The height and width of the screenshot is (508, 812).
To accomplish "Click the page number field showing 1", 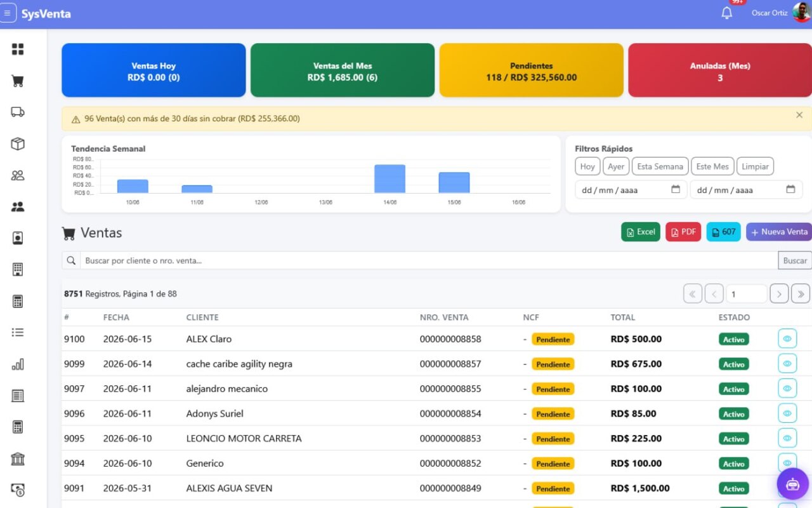I will click(x=747, y=293).
